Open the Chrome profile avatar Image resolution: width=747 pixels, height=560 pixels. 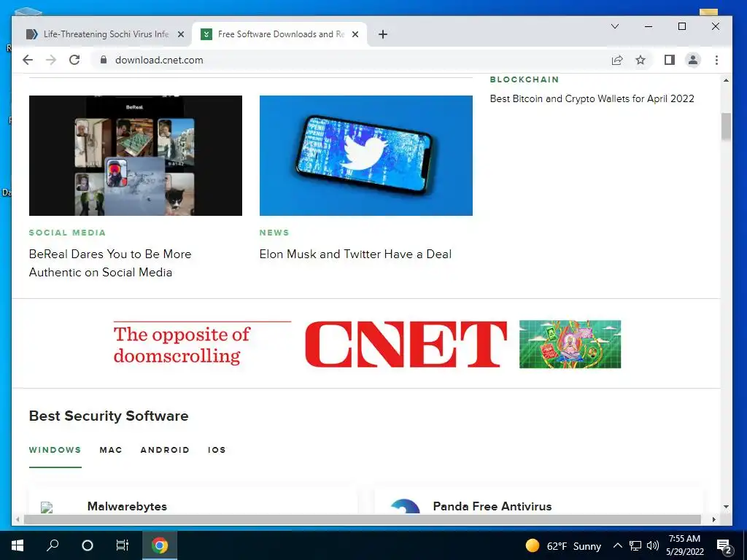(693, 60)
